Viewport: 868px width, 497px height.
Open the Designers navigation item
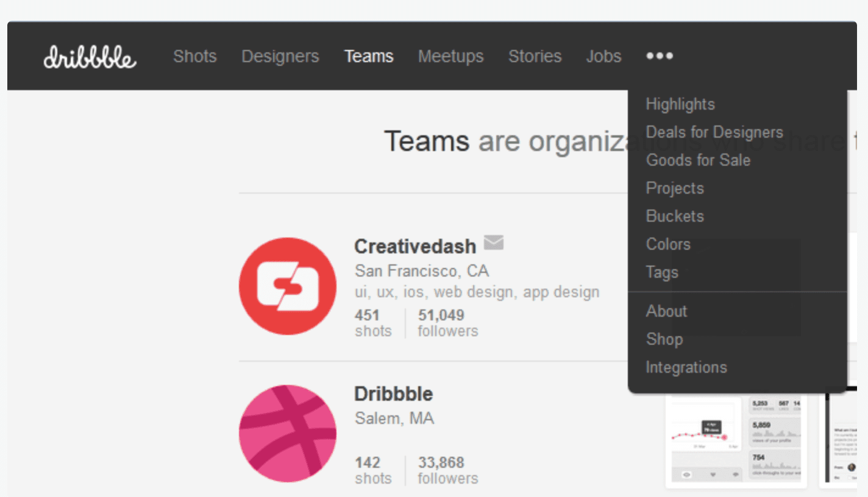(x=280, y=57)
